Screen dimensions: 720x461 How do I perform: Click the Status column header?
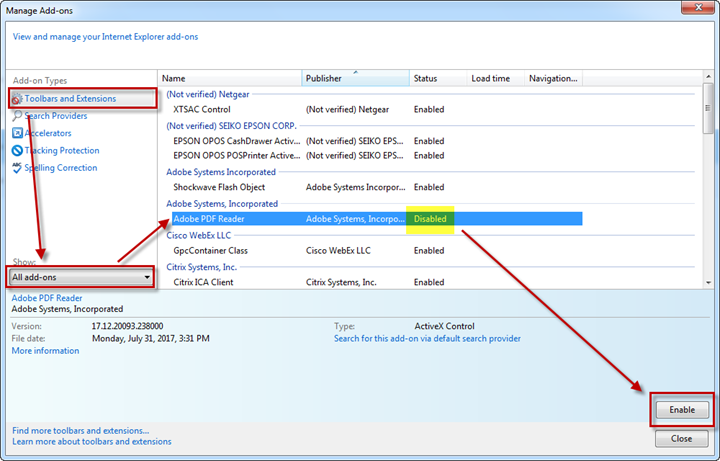436,78
